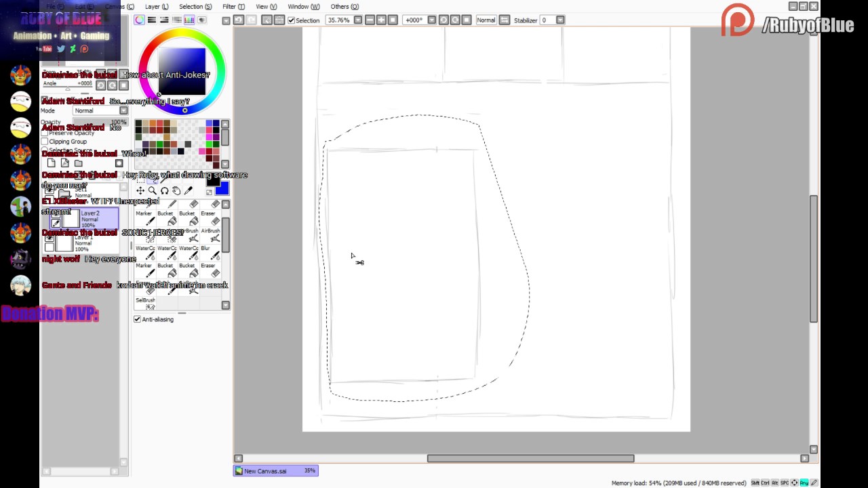
Task: Create a new linework layer
Action: (x=64, y=163)
